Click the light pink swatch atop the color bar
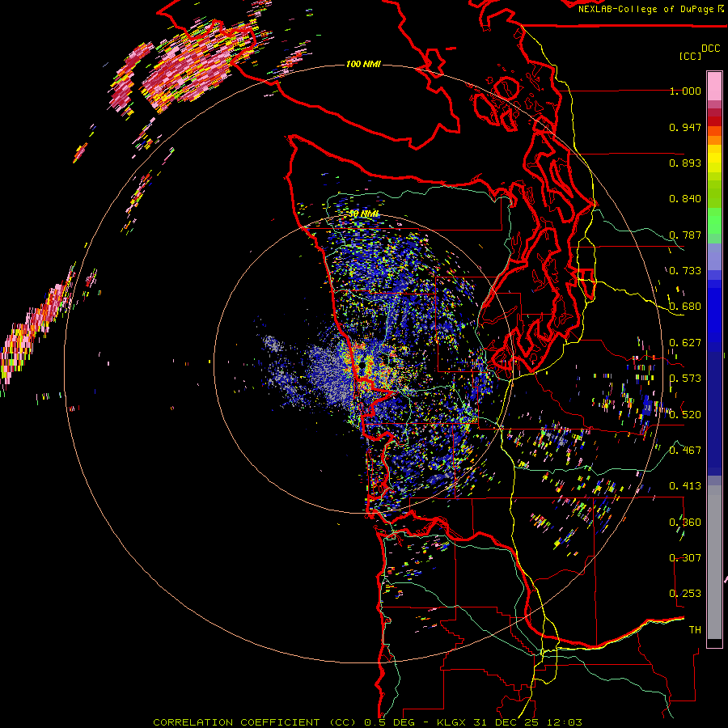 pos(714,86)
